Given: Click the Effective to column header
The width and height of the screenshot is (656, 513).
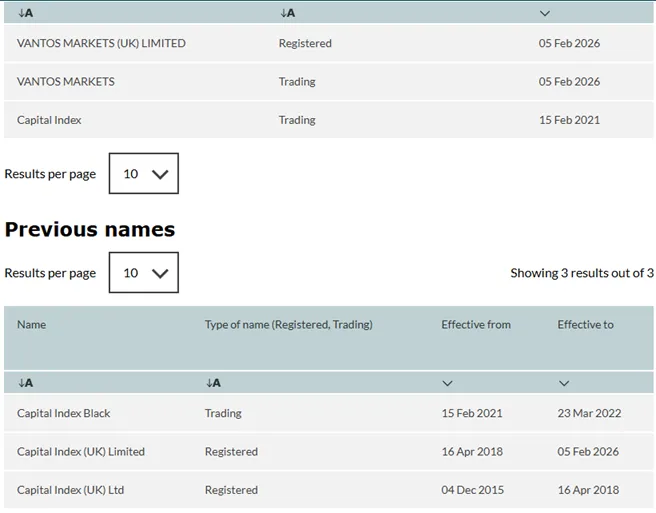Looking at the screenshot, I should point(585,324).
